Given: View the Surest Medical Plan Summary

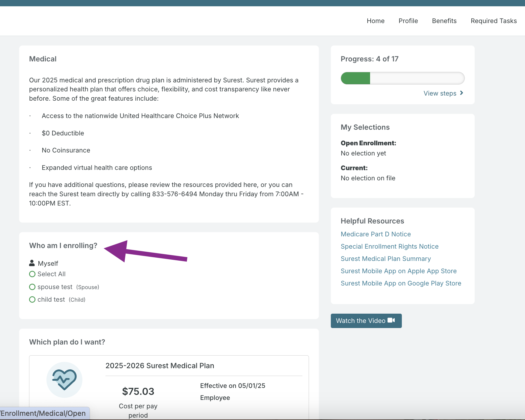Looking at the screenshot, I should click(386, 259).
